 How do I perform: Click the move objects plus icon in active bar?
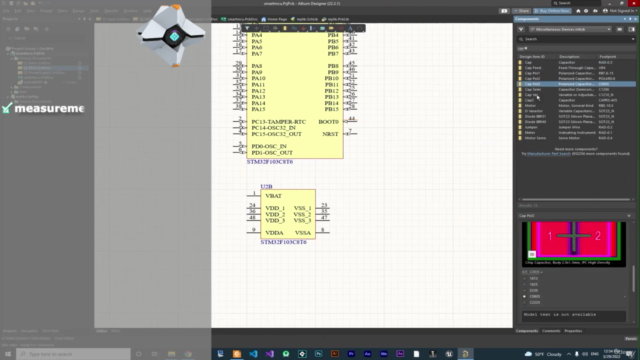click(256, 28)
